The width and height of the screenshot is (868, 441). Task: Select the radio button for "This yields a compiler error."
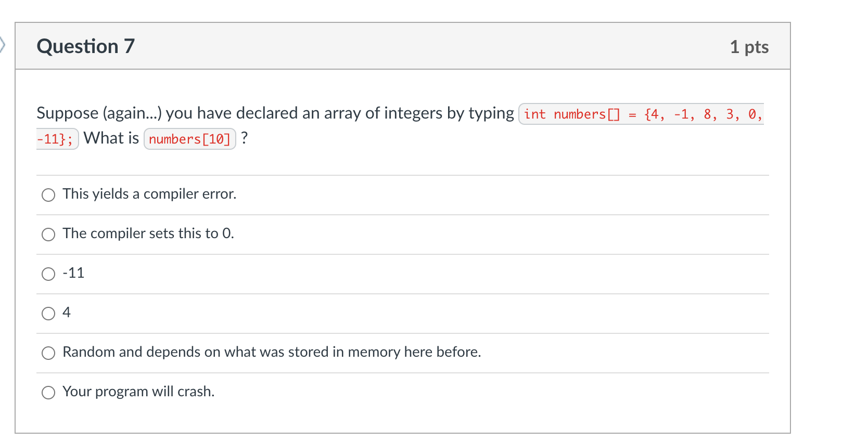[48, 195]
